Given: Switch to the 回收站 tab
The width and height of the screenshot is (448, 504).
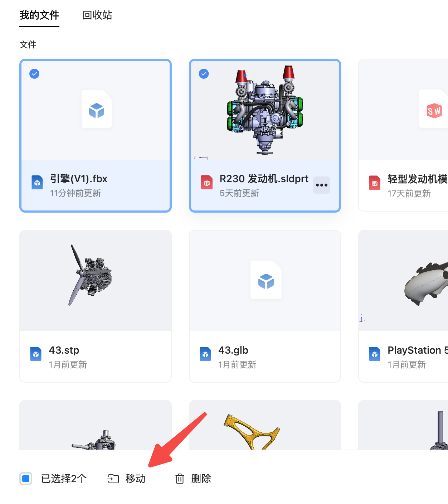Looking at the screenshot, I should [97, 15].
